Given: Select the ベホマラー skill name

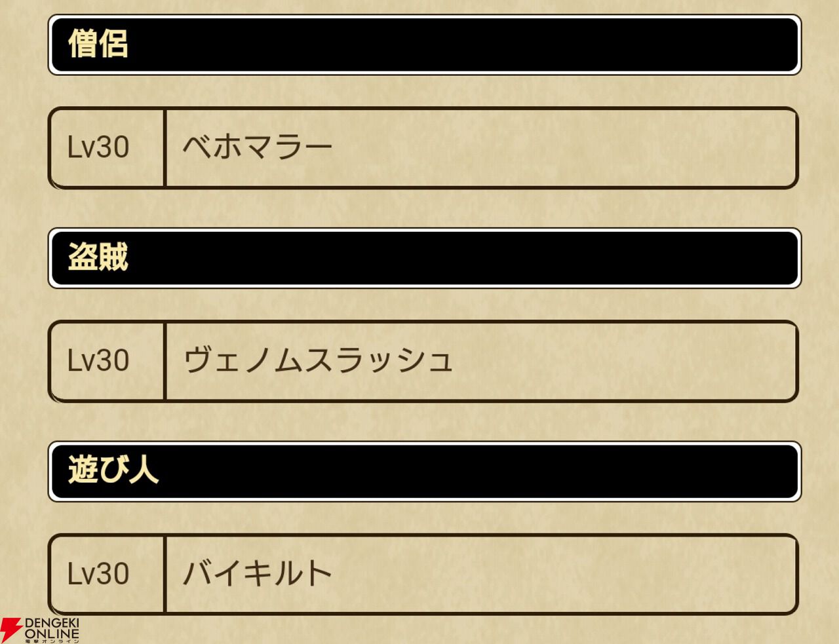Looking at the screenshot, I should click(258, 147).
